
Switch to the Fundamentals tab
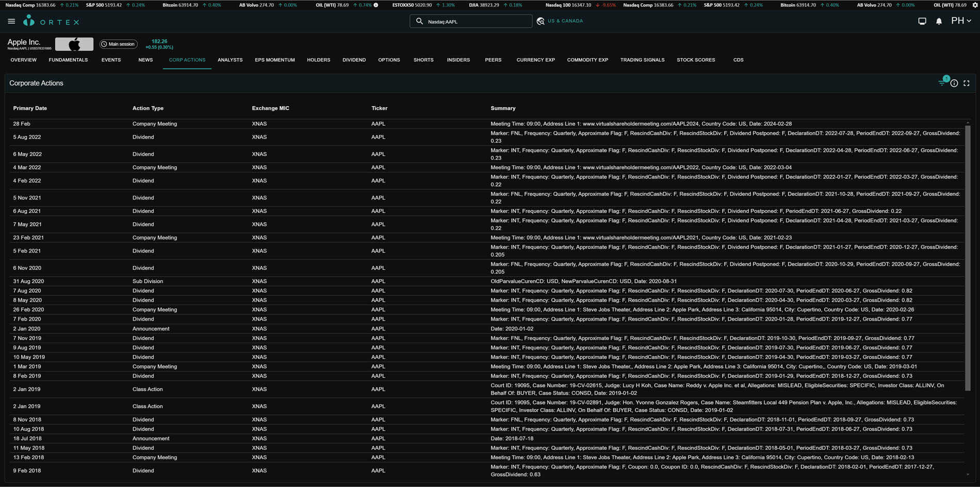pos(68,60)
